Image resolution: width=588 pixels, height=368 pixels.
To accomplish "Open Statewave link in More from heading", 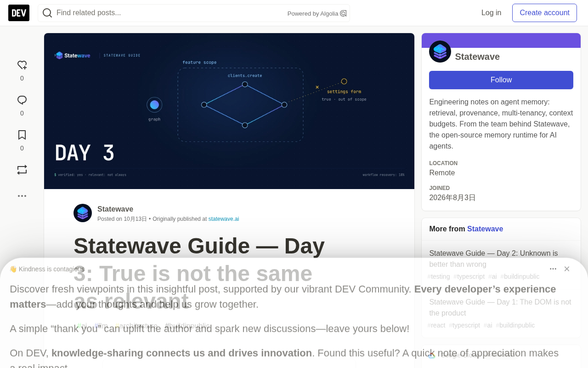I will point(485,229).
